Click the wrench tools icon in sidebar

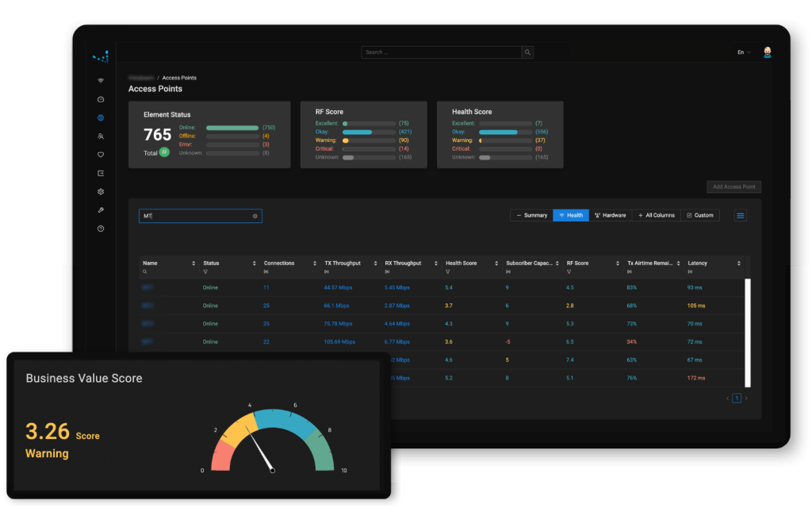101,210
